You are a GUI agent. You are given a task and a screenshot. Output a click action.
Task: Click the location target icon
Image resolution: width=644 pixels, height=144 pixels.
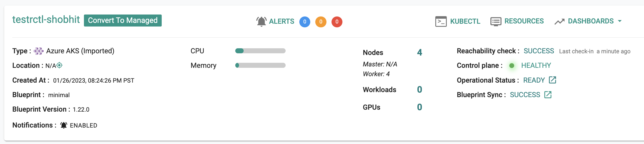(x=60, y=65)
